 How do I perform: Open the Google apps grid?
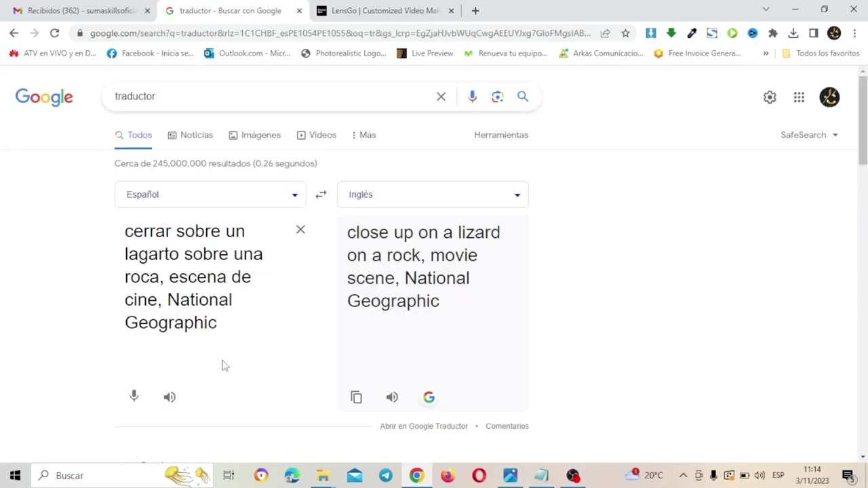[x=799, y=97]
